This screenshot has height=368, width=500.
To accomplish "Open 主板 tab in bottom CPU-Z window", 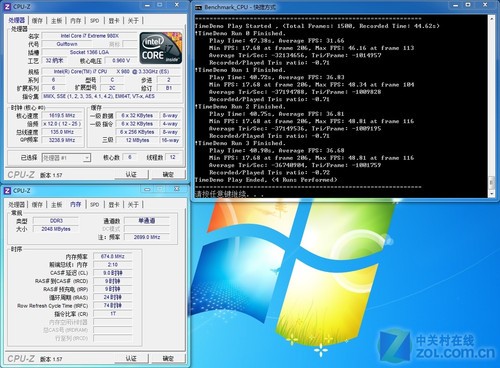I will (57, 204).
